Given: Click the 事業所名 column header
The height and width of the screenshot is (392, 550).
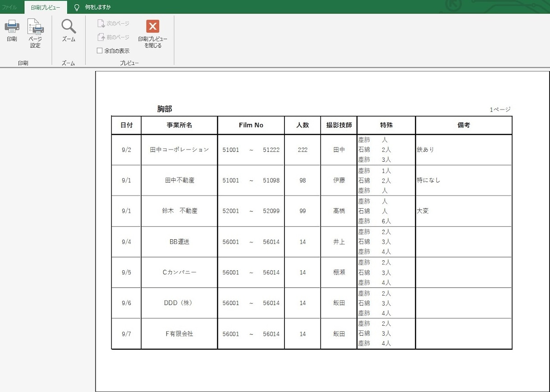Looking at the screenshot, I should pyautogui.click(x=179, y=125).
